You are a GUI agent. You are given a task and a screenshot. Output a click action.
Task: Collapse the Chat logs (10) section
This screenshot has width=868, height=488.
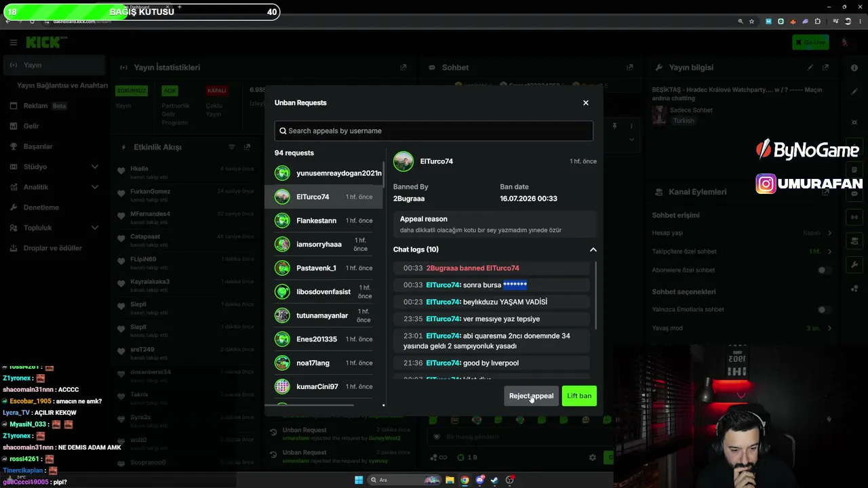pos(593,249)
